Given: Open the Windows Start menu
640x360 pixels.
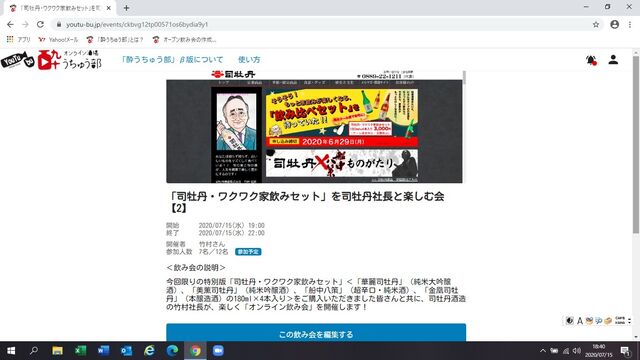Looking at the screenshot, I should [x=11, y=351].
